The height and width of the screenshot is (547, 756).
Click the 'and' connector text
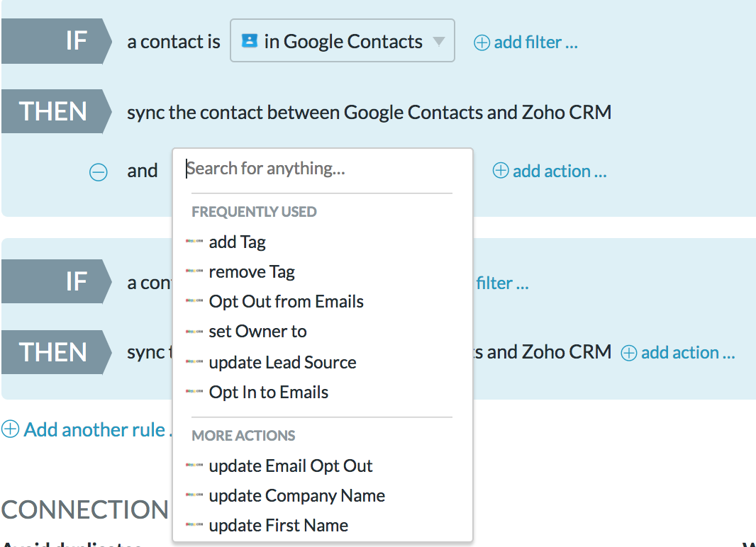click(143, 171)
